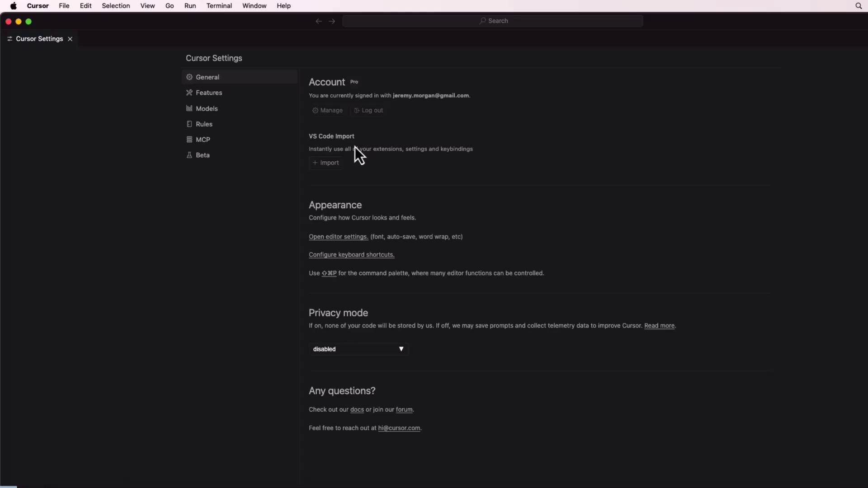868x488 pixels.
Task: Close the Cursor Settings tab
Action: point(70,39)
